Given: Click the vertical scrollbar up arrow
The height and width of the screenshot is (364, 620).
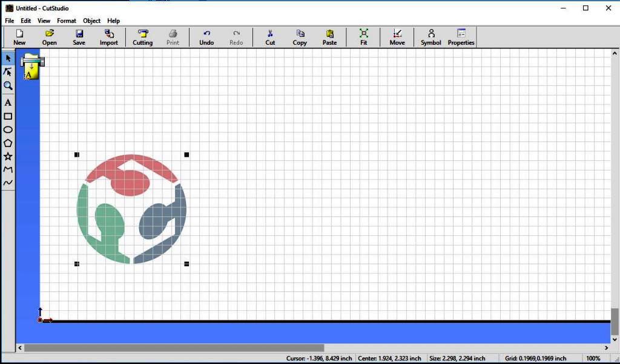Looking at the screenshot, I should [615, 53].
